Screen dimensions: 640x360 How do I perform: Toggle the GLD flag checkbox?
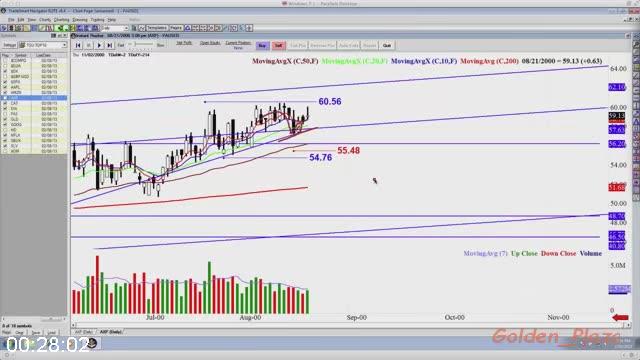[x=5, y=119]
